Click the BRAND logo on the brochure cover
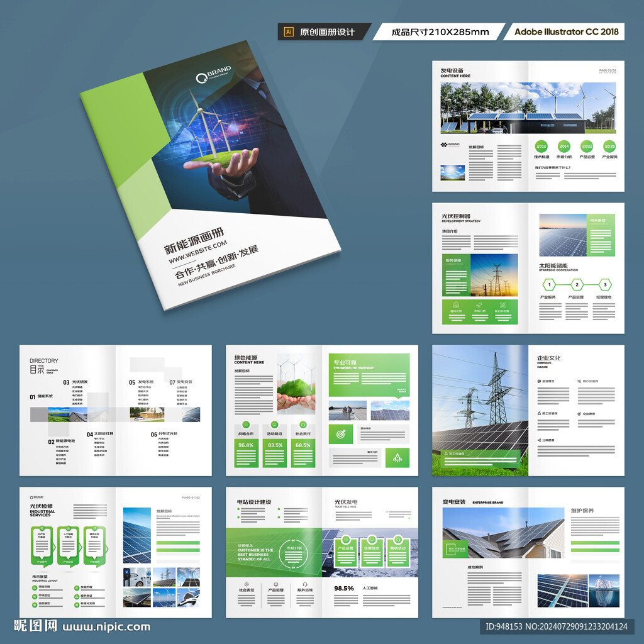 pyautogui.click(x=214, y=74)
